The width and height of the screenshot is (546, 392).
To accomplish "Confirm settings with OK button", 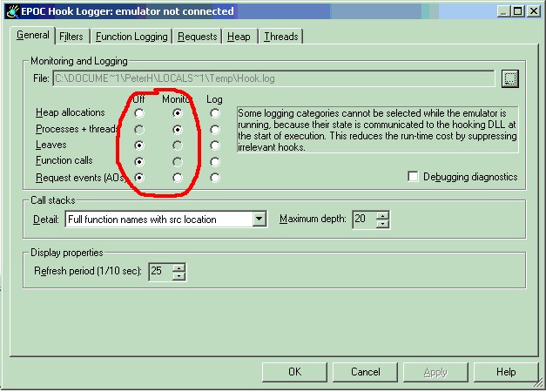I will pos(294,372).
